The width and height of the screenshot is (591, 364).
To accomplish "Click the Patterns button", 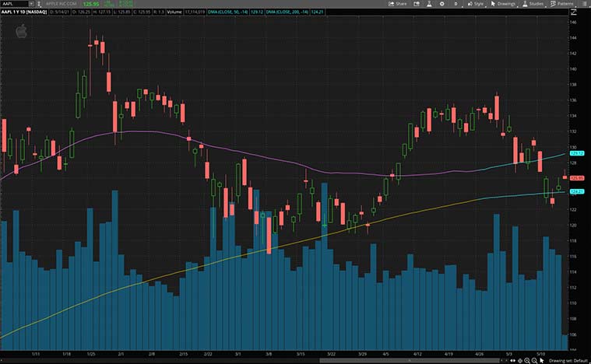I will (x=563, y=4).
